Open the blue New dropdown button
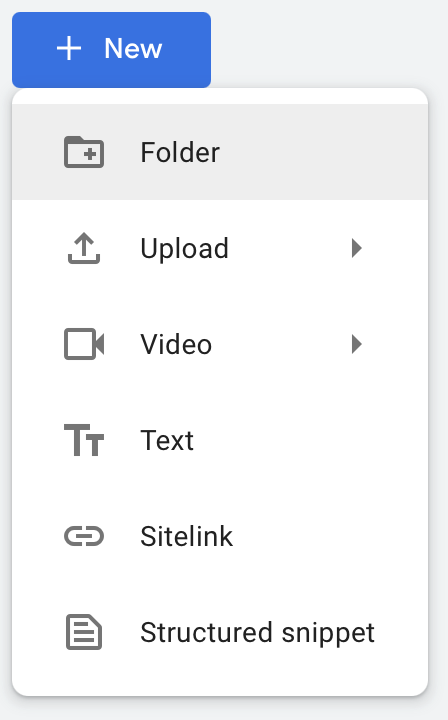 112,50
